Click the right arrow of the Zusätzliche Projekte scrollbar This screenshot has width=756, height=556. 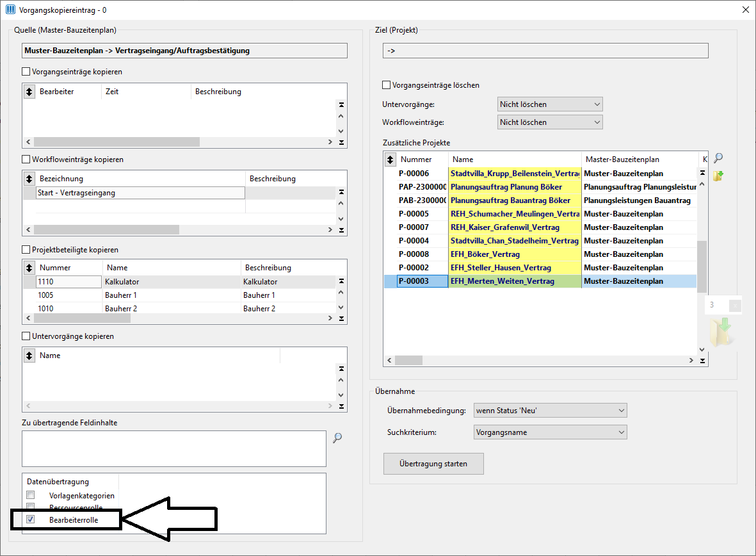coord(691,361)
